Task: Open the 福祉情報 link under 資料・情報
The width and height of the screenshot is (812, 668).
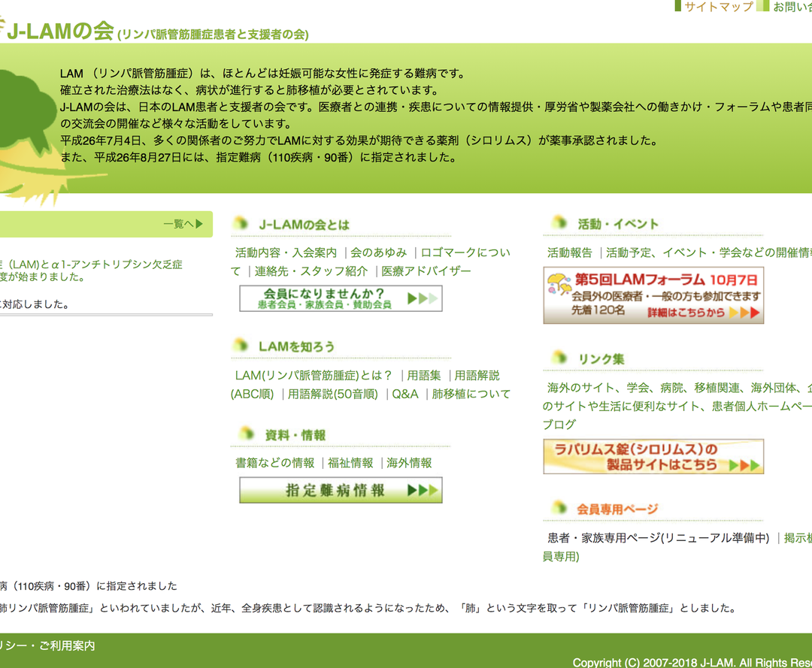Action: coord(351,463)
